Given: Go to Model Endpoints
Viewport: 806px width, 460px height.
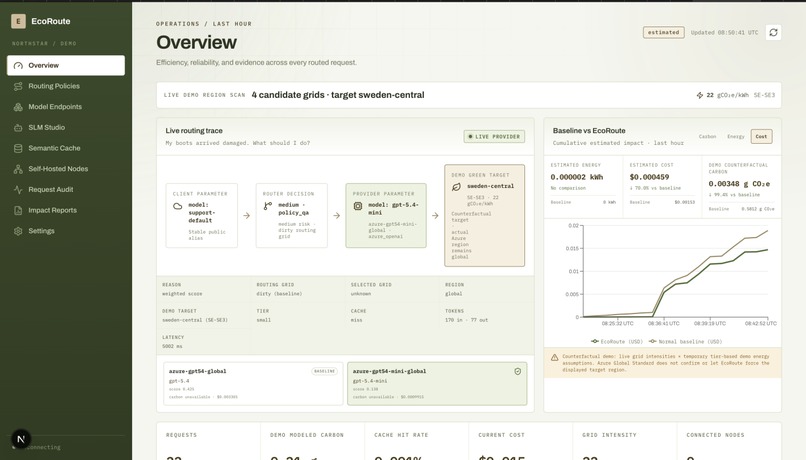Looking at the screenshot, I should (66, 106).
